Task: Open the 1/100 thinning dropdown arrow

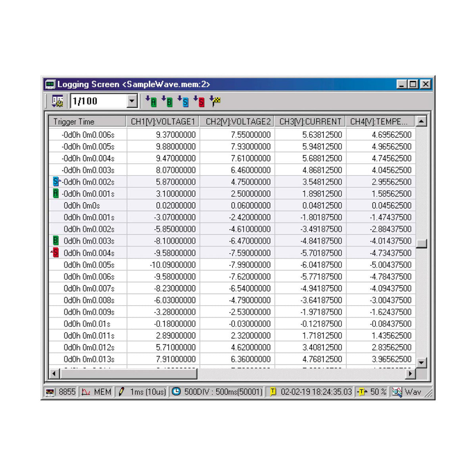Action: [132, 102]
